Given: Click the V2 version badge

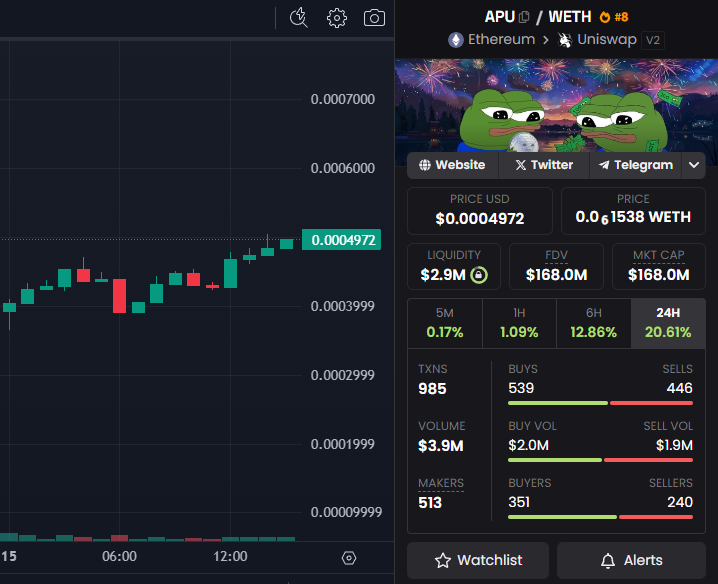Looking at the screenshot, I should [x=653, y=40].
